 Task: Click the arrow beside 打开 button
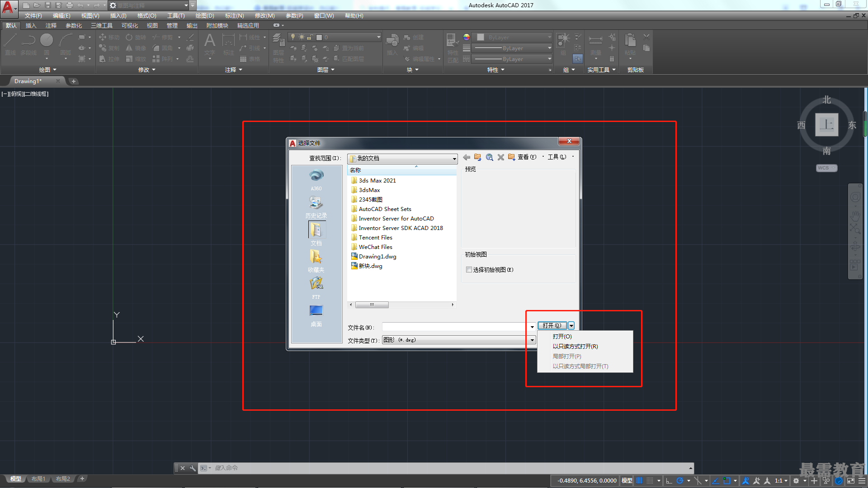(x=571, y=326)
